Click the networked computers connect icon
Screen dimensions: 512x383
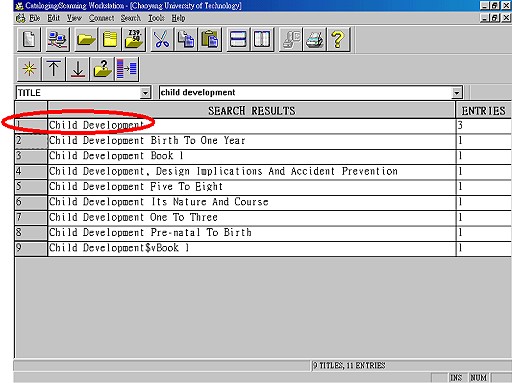[58, 40]
